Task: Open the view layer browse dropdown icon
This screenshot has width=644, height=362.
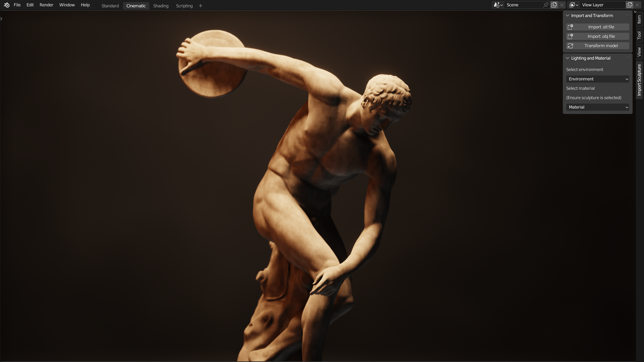Action: [x=574, y=5]
